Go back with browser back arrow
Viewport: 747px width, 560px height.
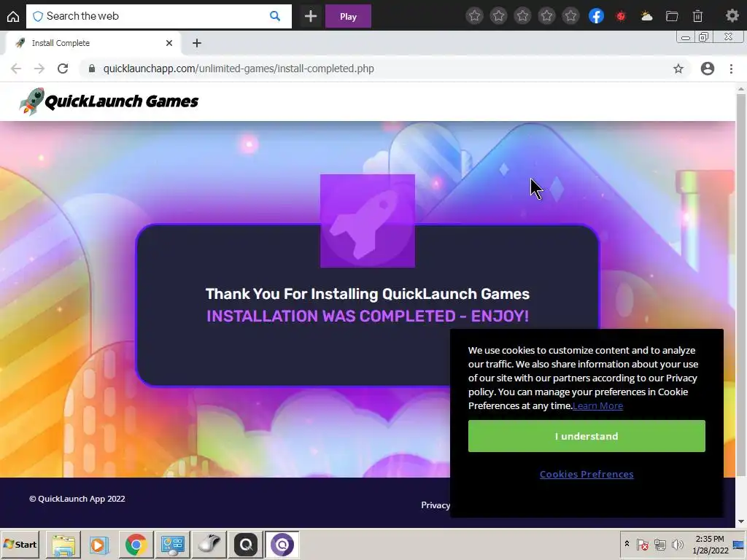pos(16,69)
